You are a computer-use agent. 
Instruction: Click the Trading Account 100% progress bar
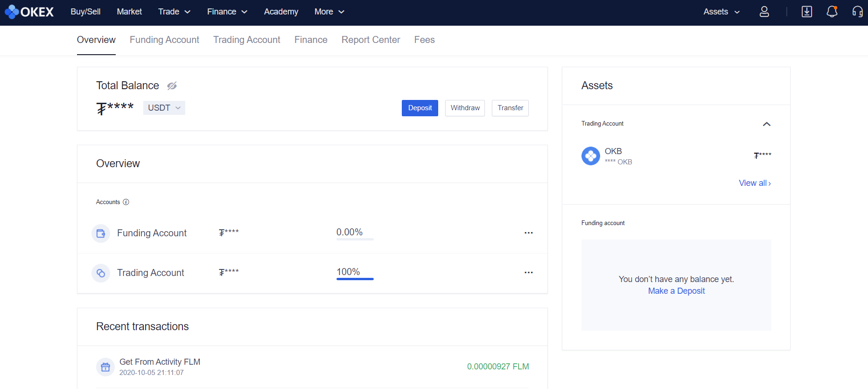(x=355, y=279)
